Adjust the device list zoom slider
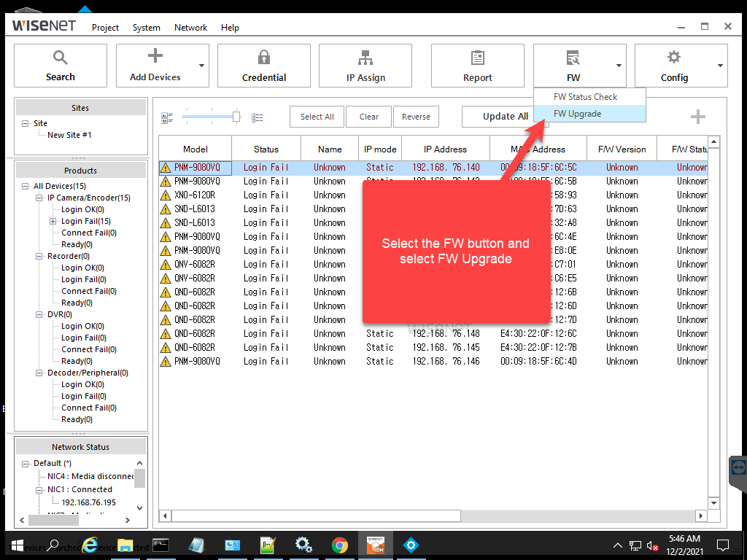This screenshot has height=560, width=747. [235, 115]
